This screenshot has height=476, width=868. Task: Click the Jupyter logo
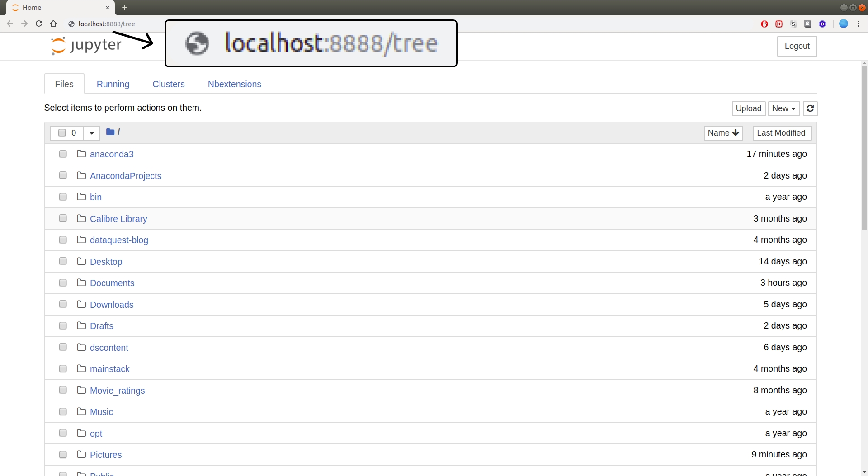pyautogui.click(x=86, y=45)
